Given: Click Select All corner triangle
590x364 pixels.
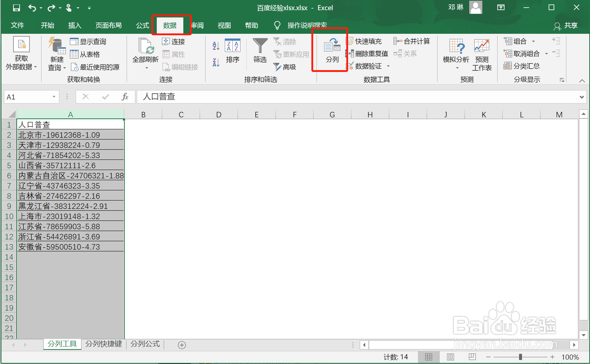Looking at the screenshot, I should (x=12, y=114).
